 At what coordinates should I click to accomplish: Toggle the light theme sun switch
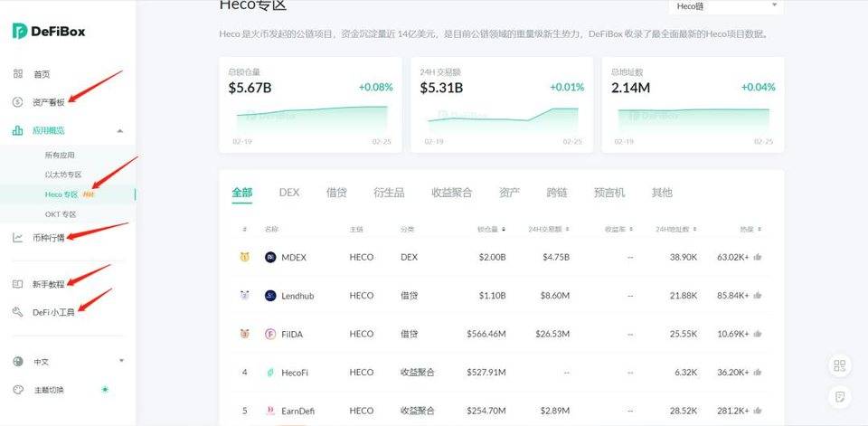[x=105, y=390]
